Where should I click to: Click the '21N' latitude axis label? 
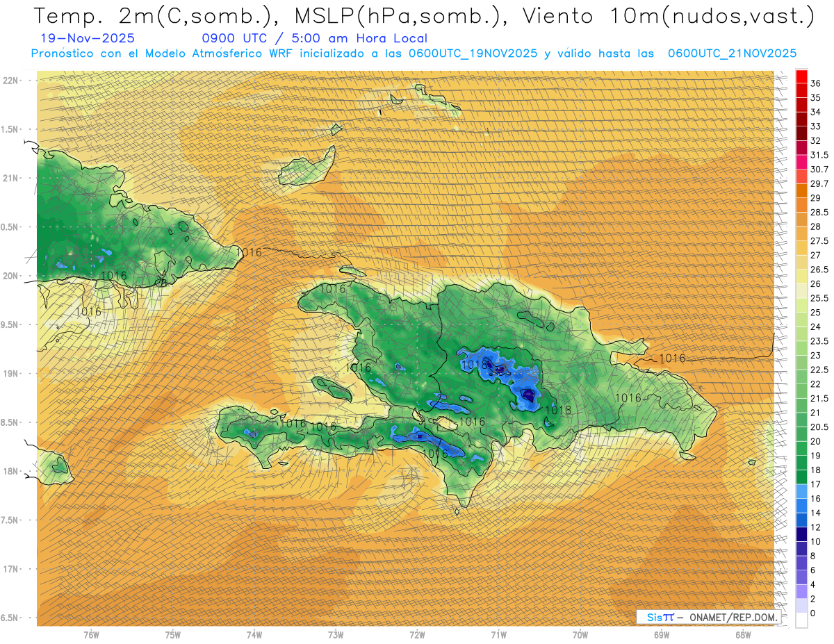10,178
